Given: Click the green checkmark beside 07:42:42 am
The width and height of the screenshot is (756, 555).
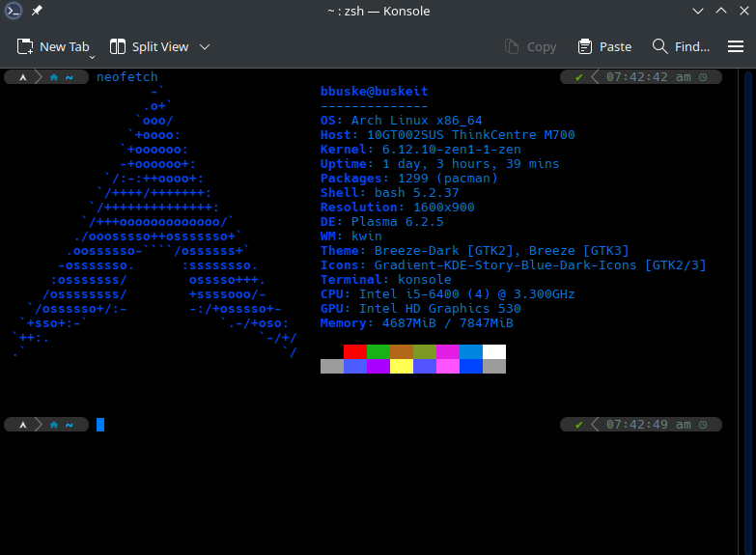Looking at the screenshot, I should coord(578,76).
